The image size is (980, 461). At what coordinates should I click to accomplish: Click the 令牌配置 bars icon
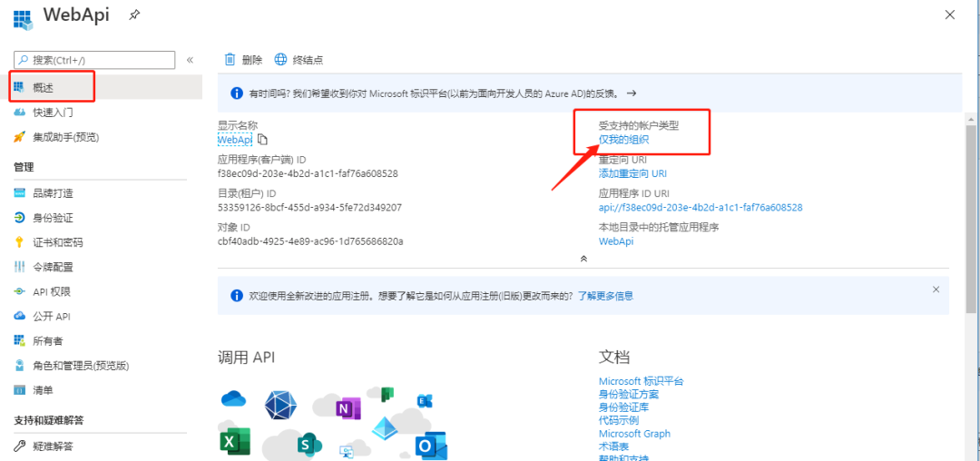pyautogui.click(x=19, y=267)
